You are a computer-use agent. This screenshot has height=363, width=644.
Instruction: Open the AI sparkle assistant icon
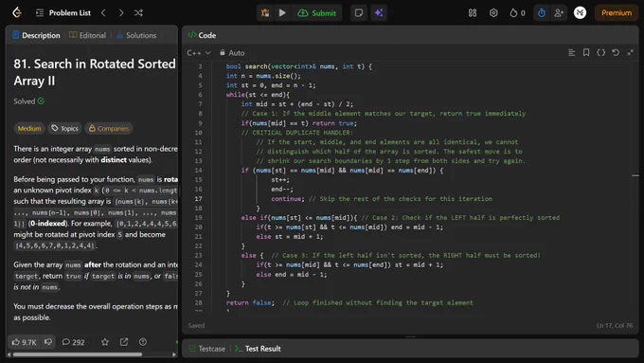[379, 12]
